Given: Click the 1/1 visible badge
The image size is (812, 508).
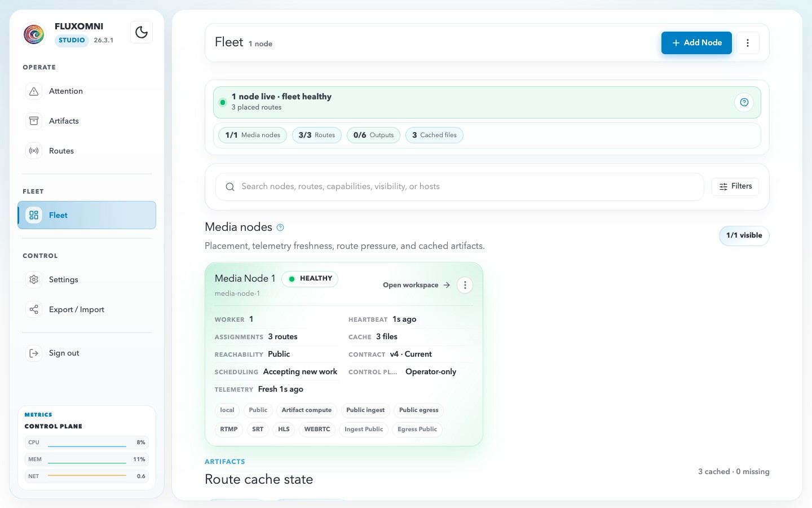Looking at the screenshot, I should [x=744, y=235].
